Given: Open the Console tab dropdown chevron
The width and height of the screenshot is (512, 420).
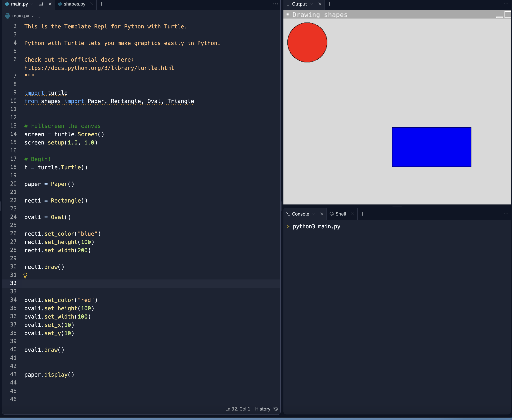Looking at the screenshot, I should tap(314, 214).
